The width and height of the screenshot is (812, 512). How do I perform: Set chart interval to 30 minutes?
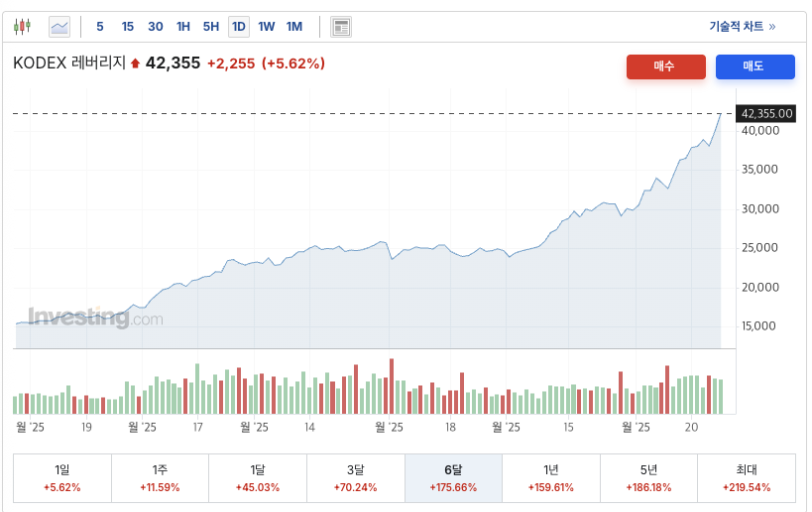pos(156,27)
